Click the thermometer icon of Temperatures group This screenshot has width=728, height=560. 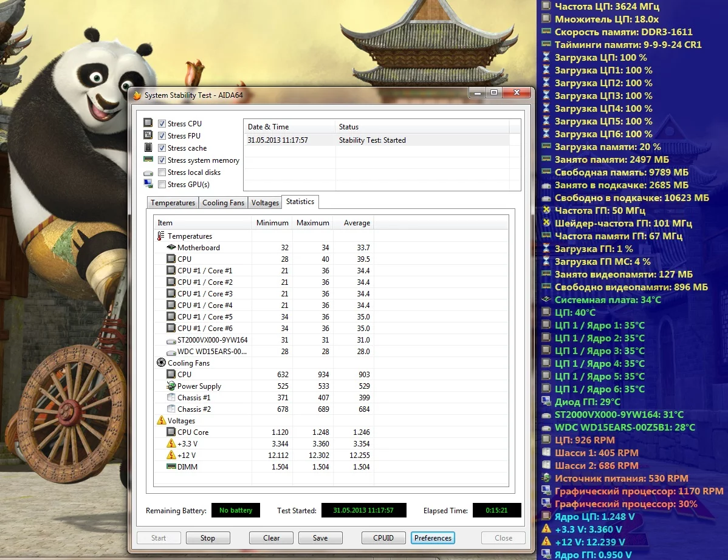[160, 236]
